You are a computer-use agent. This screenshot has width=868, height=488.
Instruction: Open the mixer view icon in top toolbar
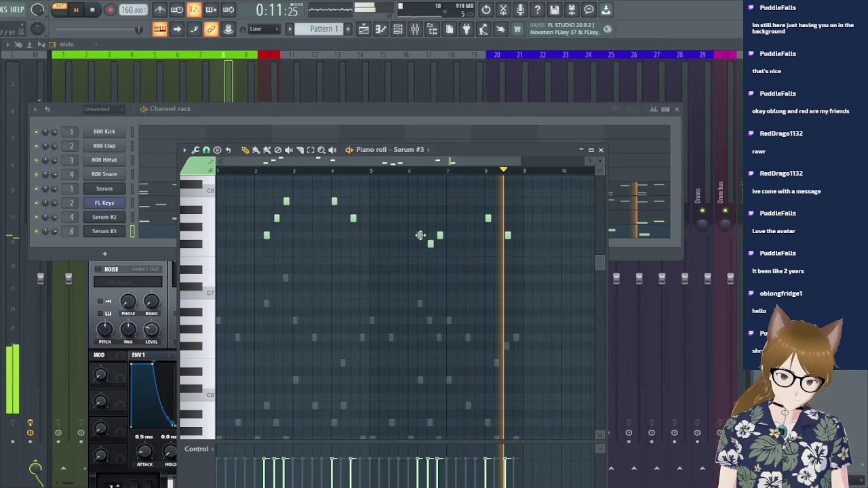click(415, 29)
